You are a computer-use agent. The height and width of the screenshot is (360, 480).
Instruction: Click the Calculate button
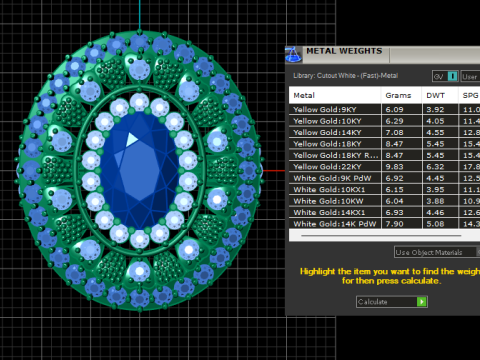(x=392, y=302)
